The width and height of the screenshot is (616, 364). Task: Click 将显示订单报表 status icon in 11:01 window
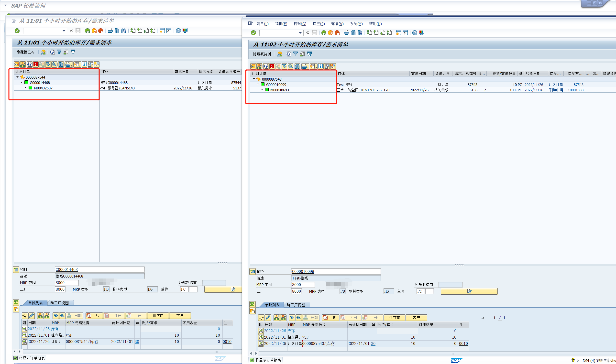click(x=15, y=358)
